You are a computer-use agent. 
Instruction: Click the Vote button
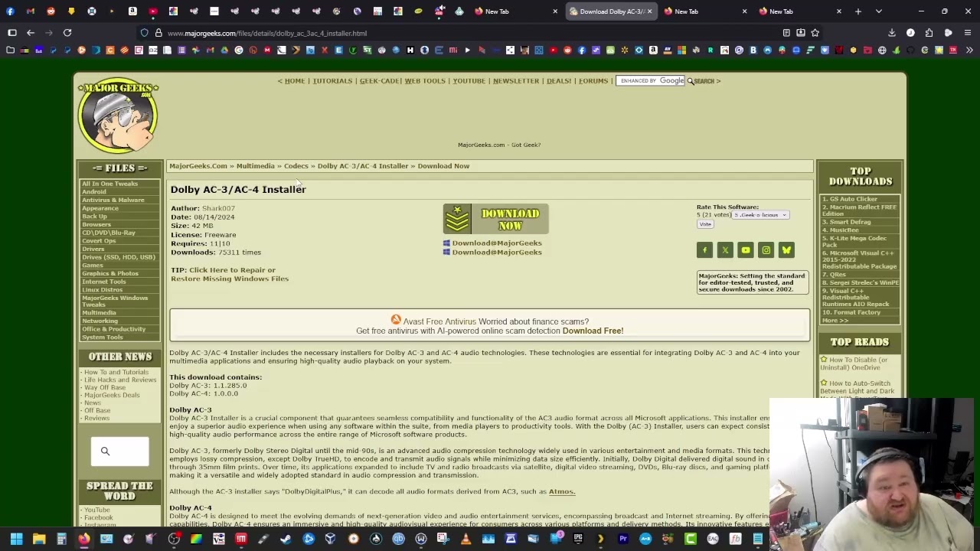(x=705, y=224)
